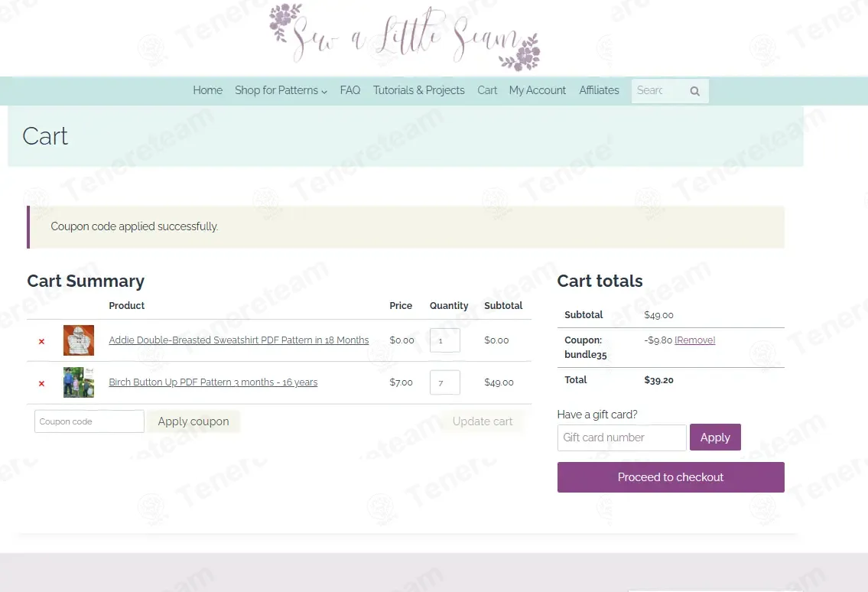868x592 pixels.
Task: Click the bold Total row label
Action: (x=575, y=380)
